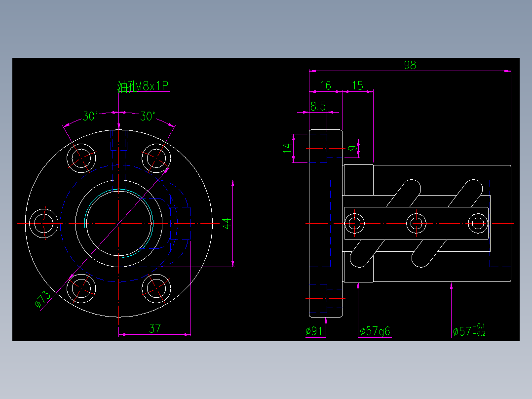Select the M8x1P oil hole annotation
This screenshot has height=399, width=532.
pyautogui.click(x=143, y=86)
